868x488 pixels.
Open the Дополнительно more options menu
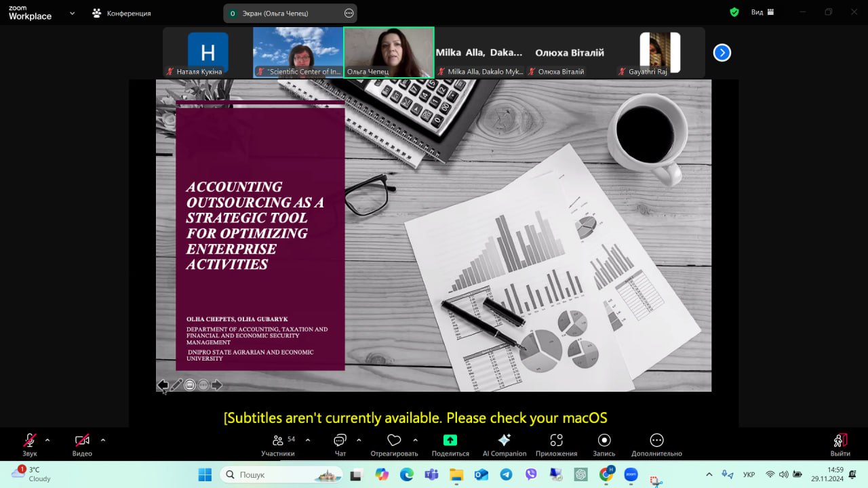[x=656, y=445]
